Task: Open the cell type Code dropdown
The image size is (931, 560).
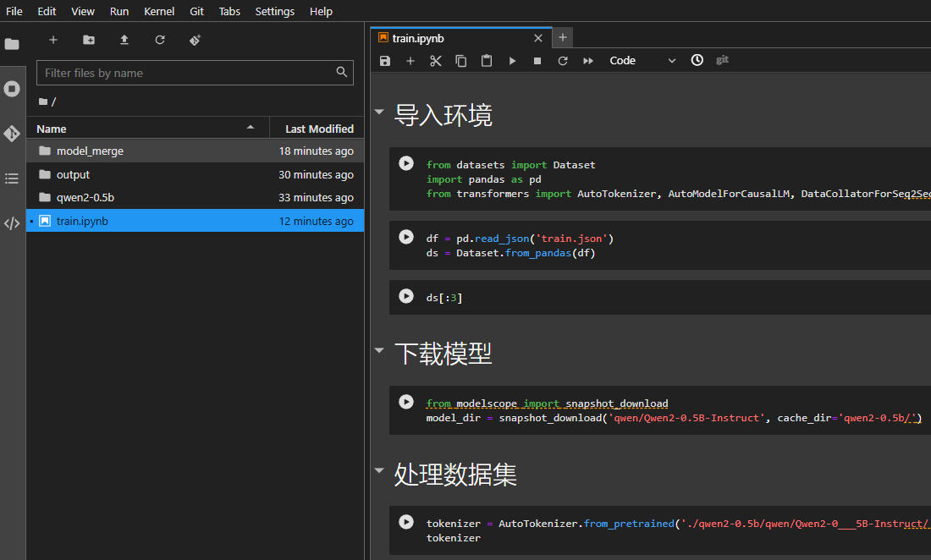Action: (x=642, y=61)
